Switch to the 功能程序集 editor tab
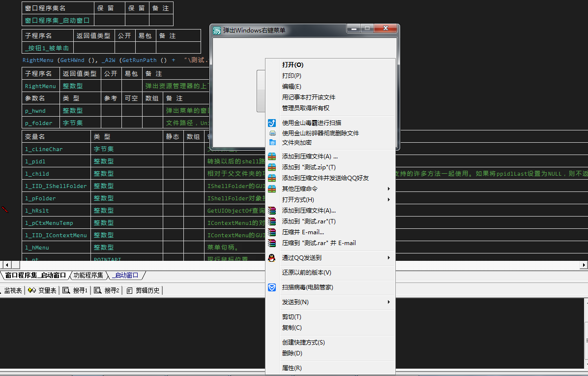 [88, 276]
